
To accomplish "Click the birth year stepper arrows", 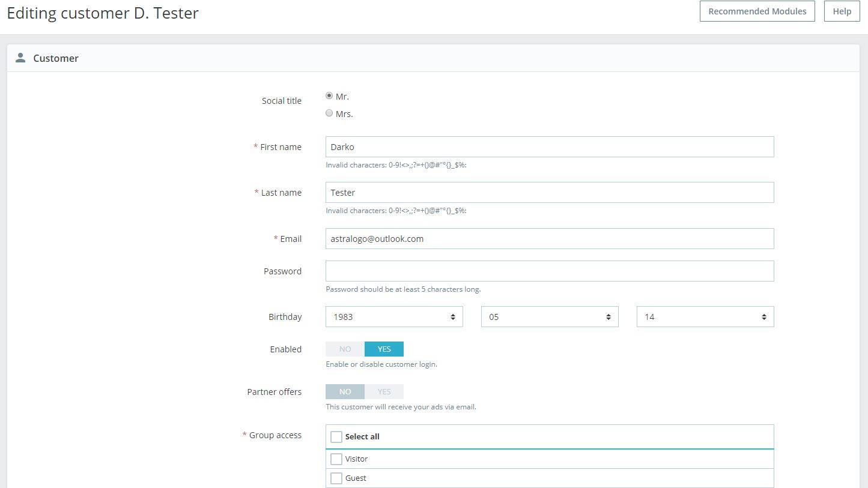I will pyautogui.click(x=453, y=316).
